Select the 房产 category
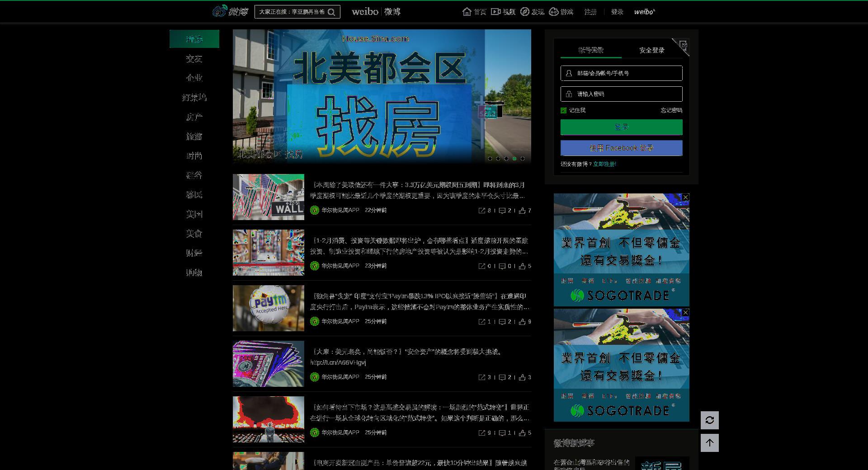The image size is (868, 470). click(x=194, y=117)
